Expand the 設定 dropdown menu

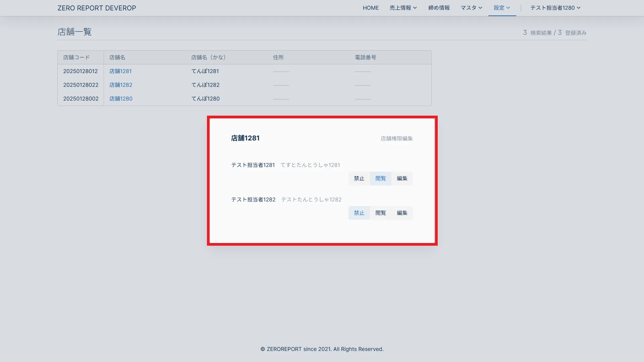(x=502, y=8)
